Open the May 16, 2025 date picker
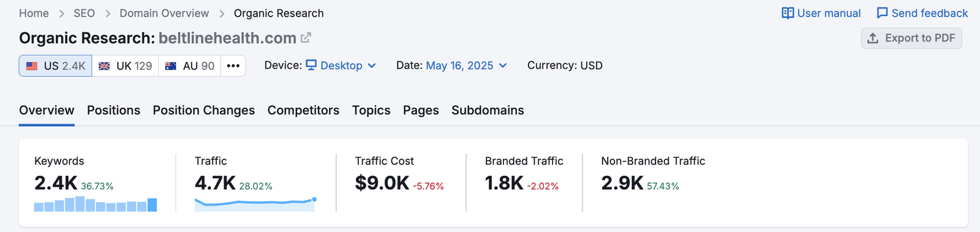The height and width of the screenshot is (232, 980). tap(466, 65)
